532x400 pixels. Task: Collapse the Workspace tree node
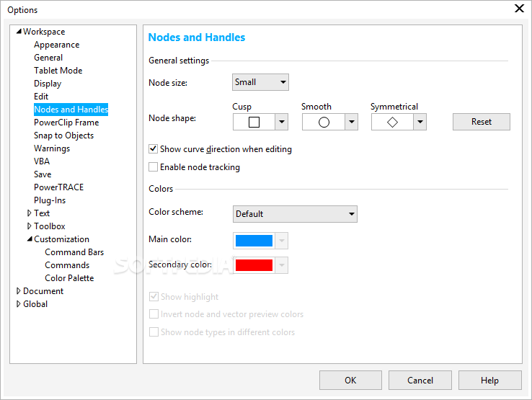19,32
